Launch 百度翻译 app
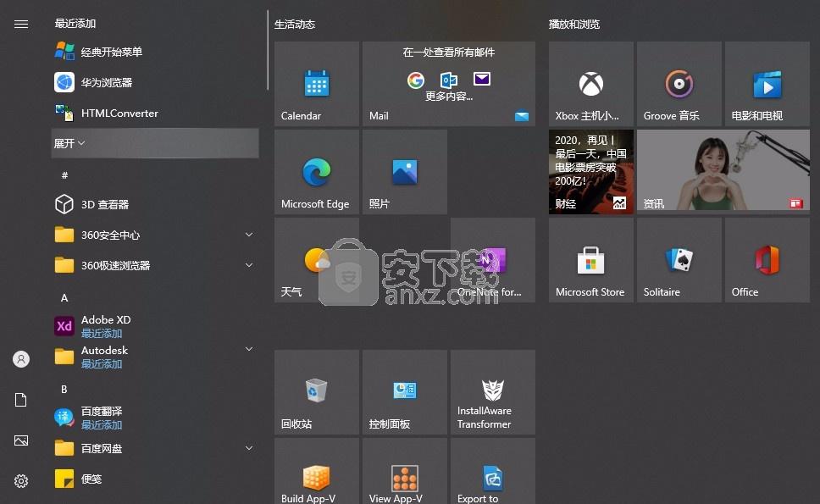Image resolution: width=820 pixels, height=504 pixels. [155, 418]
